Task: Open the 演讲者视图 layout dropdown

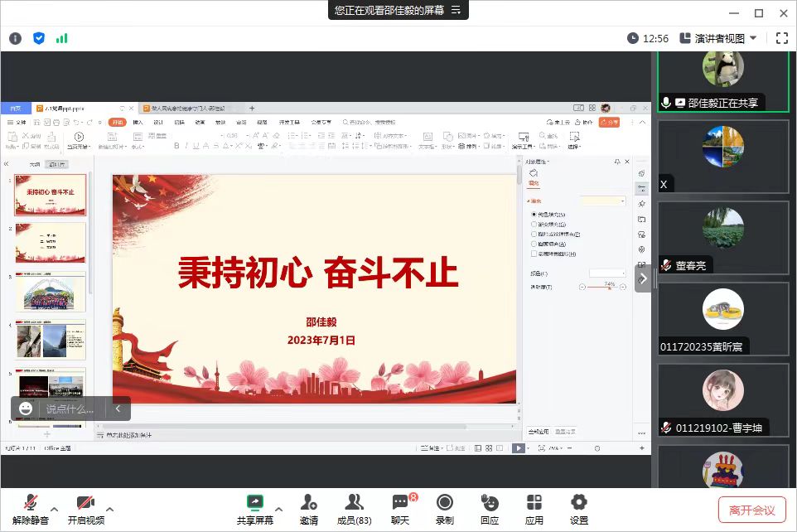Action: [718, 38]
